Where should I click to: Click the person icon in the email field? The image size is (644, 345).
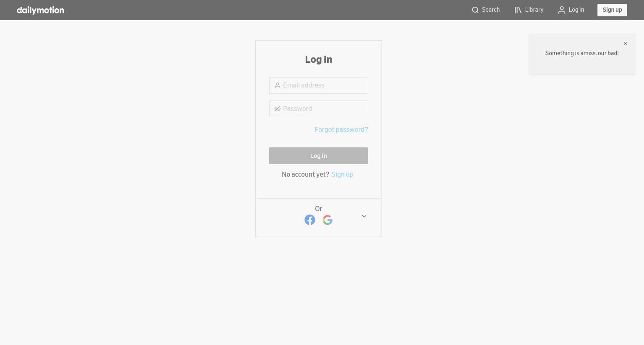pos(278,85)
